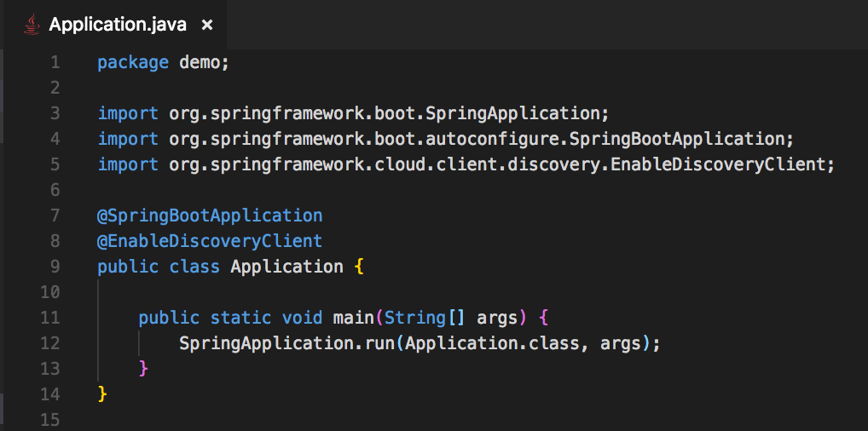Click the main method name
The image size is (868, 431).
(353, 318)
